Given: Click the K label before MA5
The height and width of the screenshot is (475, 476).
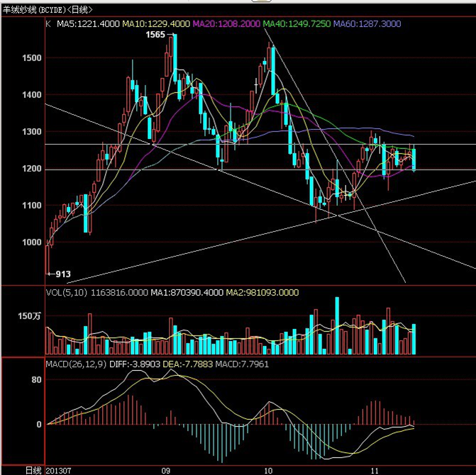Looking at the screenshot, I should (48, 23).
